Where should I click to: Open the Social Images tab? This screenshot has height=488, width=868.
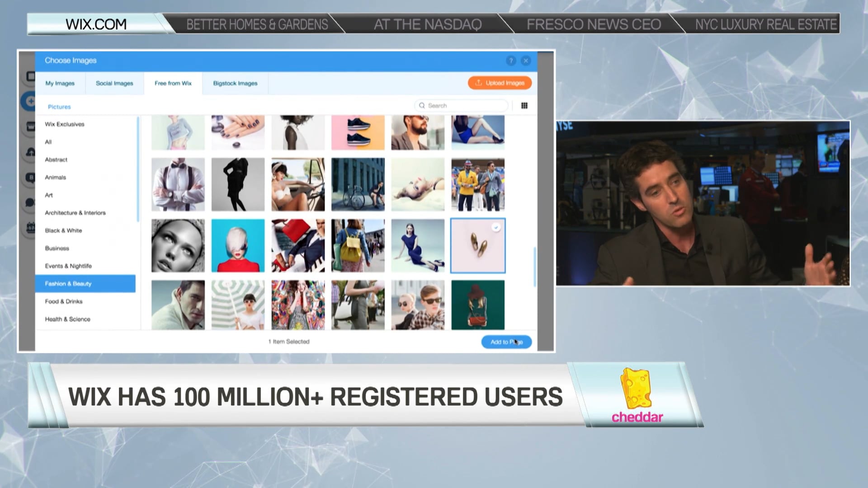[114, 83]
